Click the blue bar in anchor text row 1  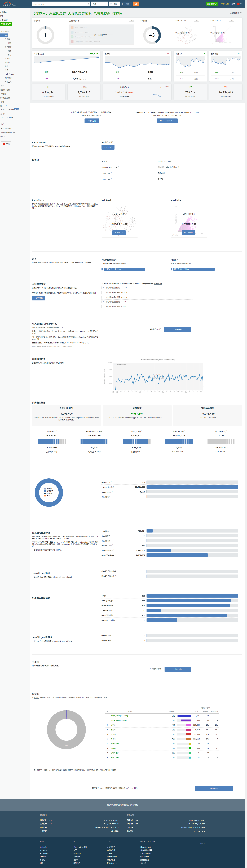click(184, 716)
